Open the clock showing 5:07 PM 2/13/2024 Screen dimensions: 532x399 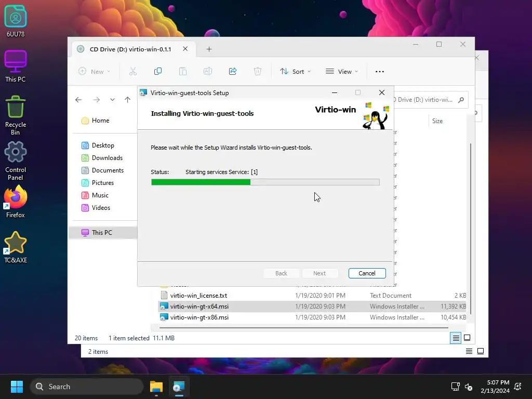point(495,387)
